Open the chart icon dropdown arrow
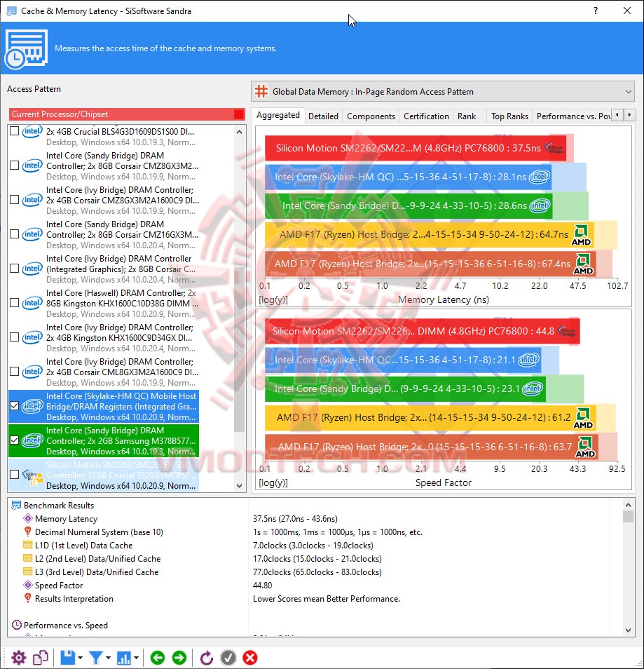 [x=136, y=658]
